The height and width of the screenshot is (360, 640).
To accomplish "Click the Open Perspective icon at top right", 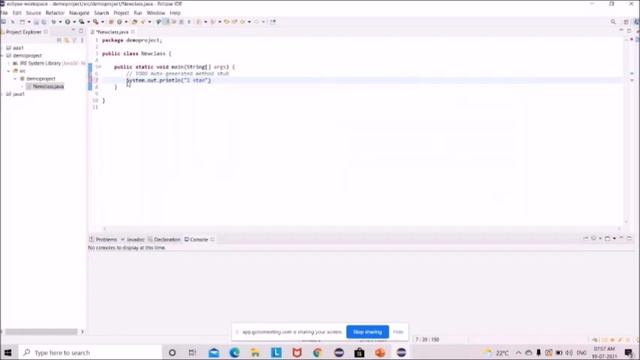I will pyautogui.click(x=626, y=22).
